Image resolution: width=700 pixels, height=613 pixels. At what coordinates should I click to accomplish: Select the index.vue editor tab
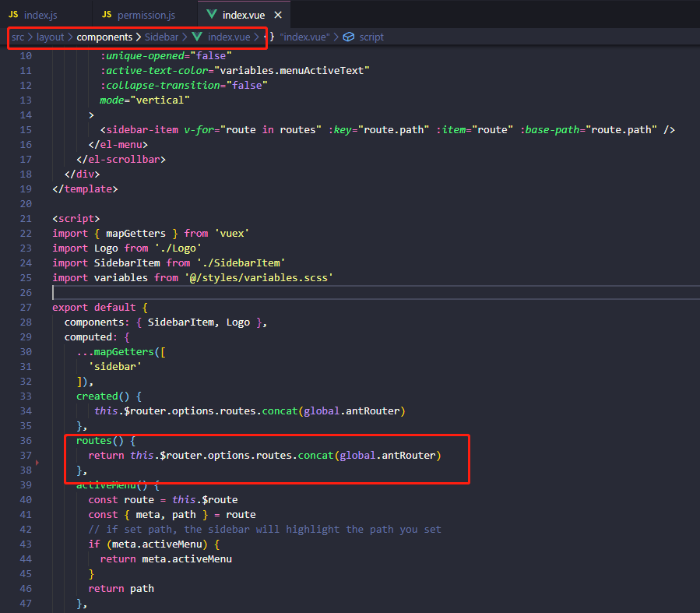tap(244, 15)
